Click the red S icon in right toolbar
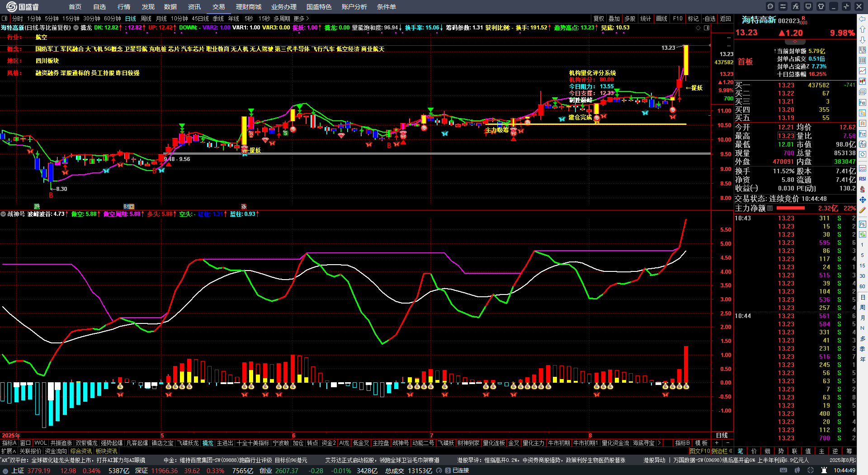868x475 pixels. (863, 189)
